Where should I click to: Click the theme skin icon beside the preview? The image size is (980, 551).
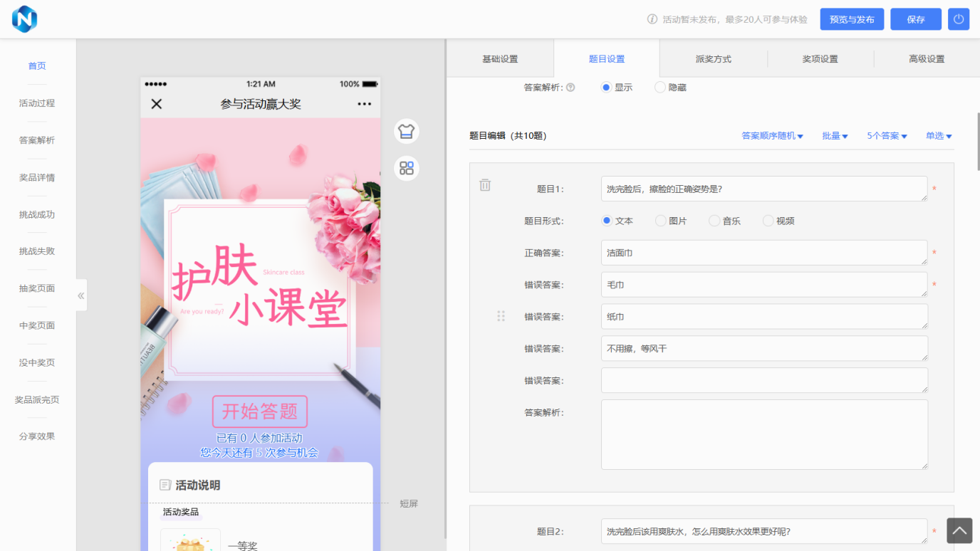pos(406,131)
